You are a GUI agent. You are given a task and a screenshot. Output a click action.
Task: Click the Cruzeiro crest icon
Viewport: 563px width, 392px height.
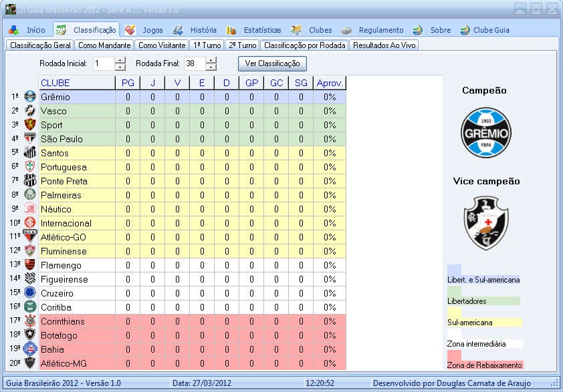[x=30, y=292]
